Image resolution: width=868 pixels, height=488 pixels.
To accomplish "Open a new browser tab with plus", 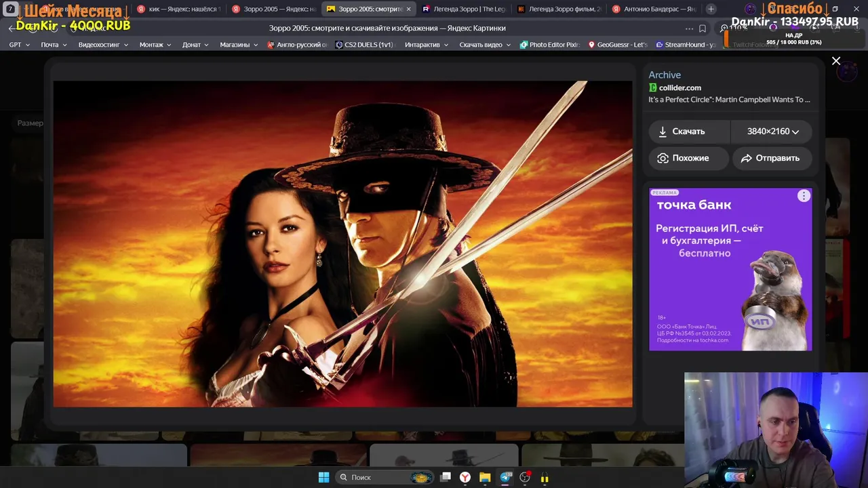I will point(711,9).
